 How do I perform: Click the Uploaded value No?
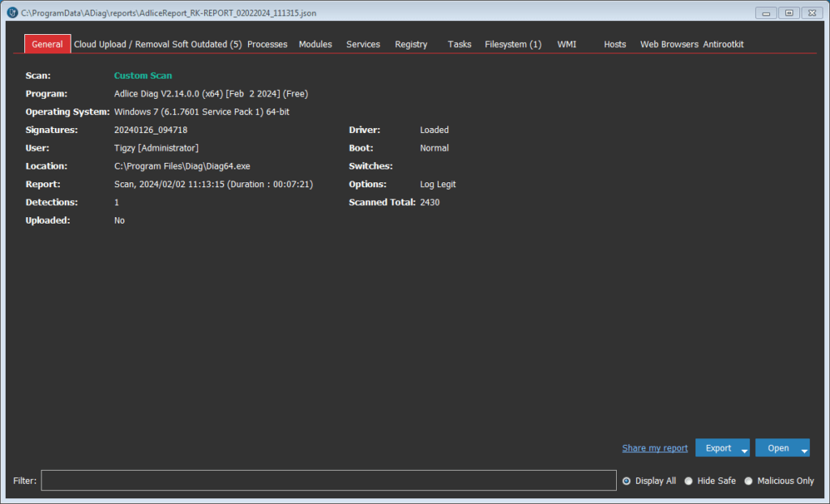(120, 220)
